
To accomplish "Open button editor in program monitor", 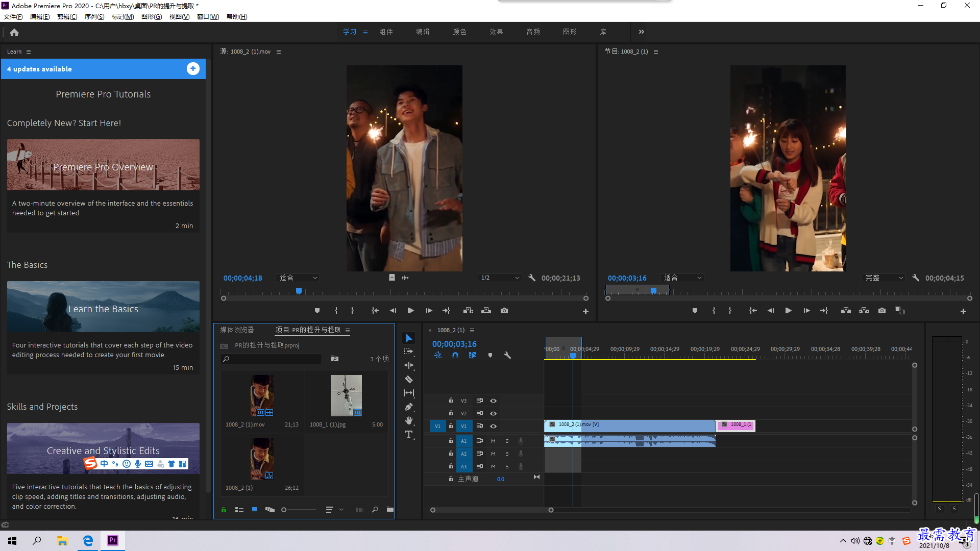I will 963,311.
